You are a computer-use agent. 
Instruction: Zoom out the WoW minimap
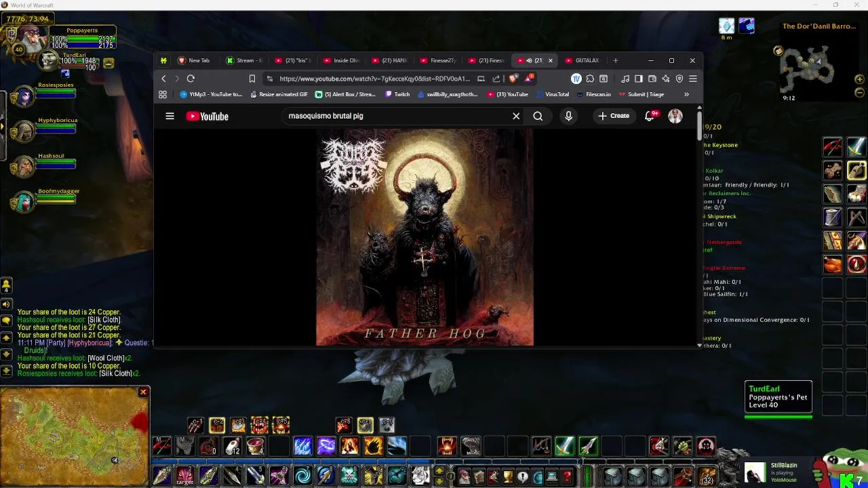pos(860,92)
